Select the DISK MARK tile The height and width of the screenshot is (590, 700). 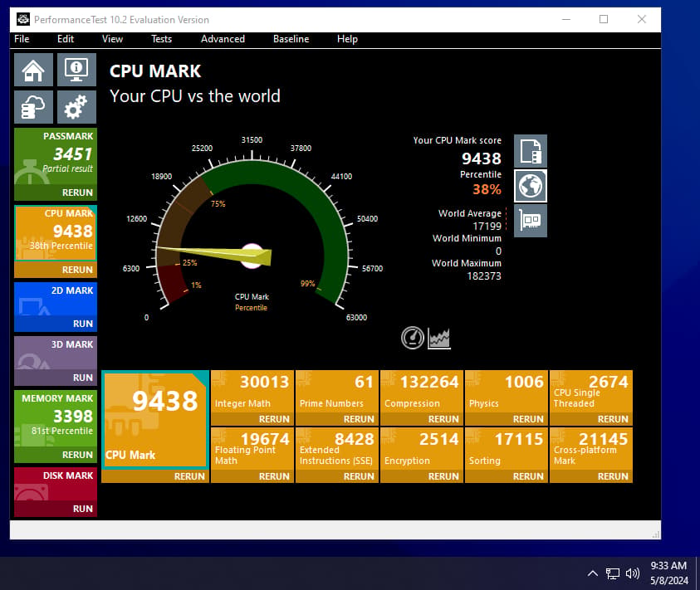tap(56, 485)
